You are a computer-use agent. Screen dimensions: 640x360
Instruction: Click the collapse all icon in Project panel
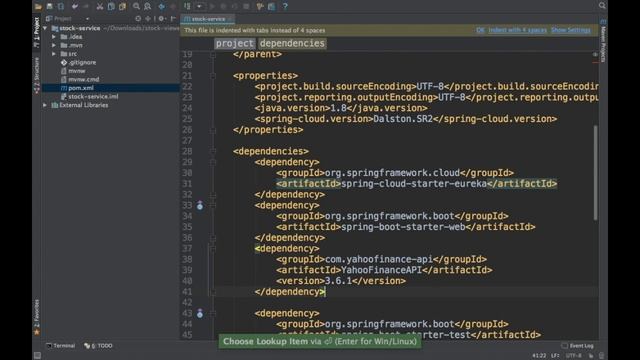tap(148, 18)
